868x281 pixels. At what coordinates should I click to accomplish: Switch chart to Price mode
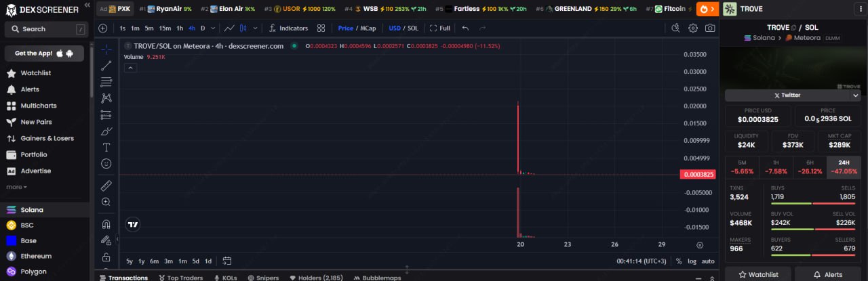coord(345,28)
